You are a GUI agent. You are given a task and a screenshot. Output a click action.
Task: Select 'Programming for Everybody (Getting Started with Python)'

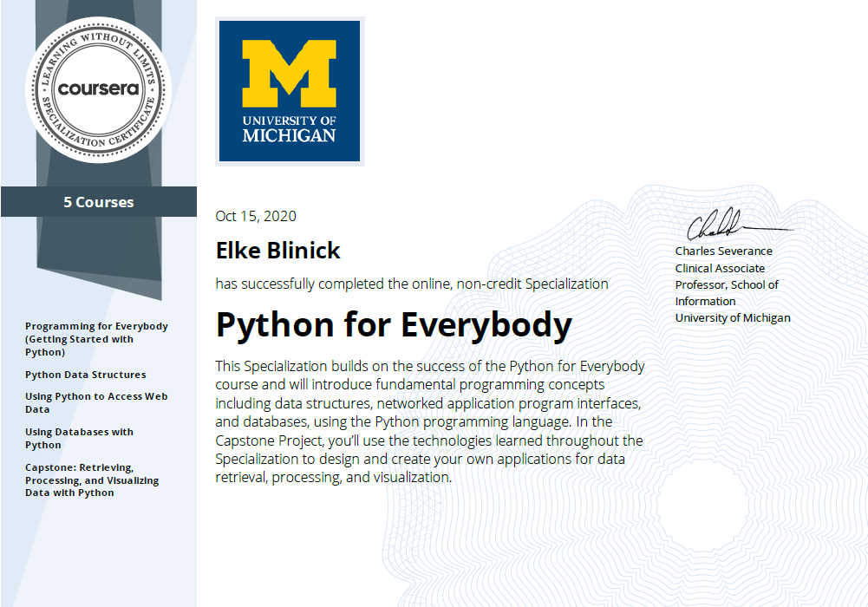(x=96, y=339)
